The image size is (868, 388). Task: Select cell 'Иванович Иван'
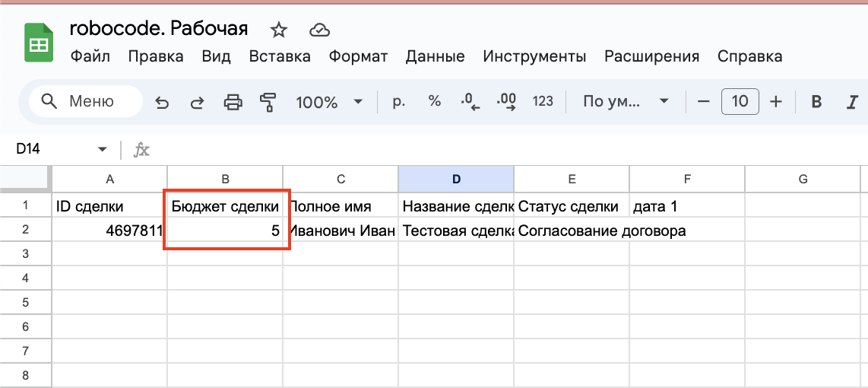point(341,230)
